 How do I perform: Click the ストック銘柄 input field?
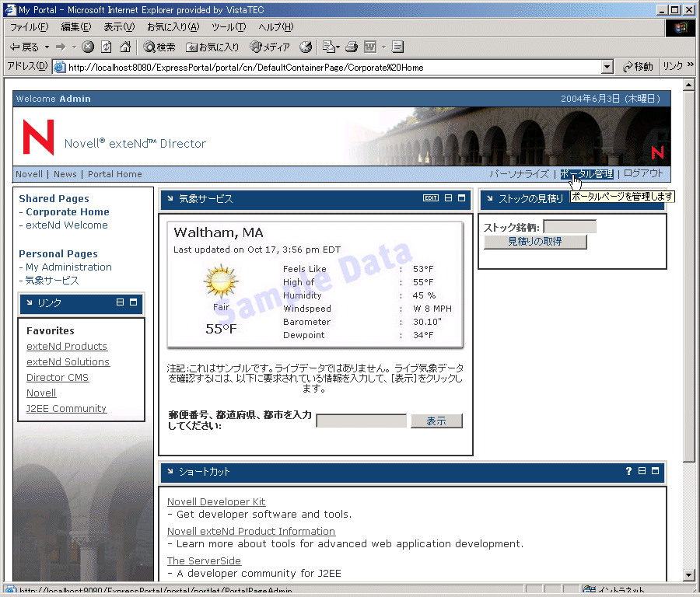[569, 227]
